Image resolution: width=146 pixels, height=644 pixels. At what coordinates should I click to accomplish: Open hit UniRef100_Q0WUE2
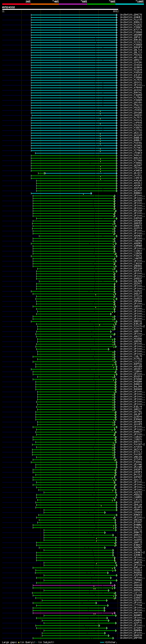point(131,17)
